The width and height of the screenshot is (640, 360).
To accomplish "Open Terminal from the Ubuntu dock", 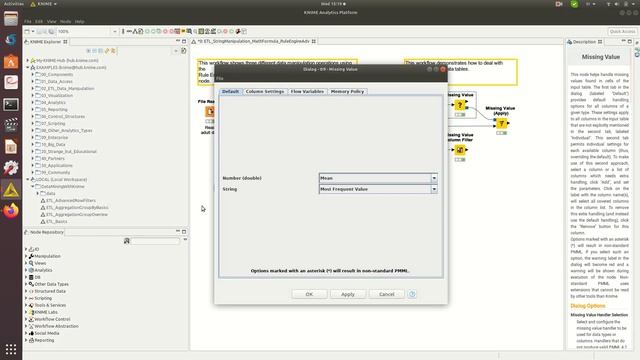I will (x=11, y=104).
